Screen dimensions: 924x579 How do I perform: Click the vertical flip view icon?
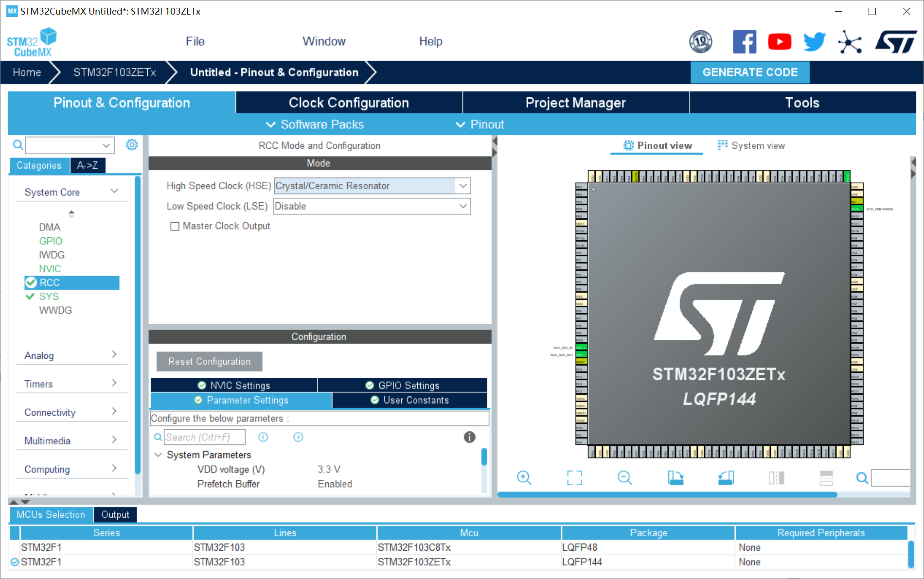pos(777,478)
